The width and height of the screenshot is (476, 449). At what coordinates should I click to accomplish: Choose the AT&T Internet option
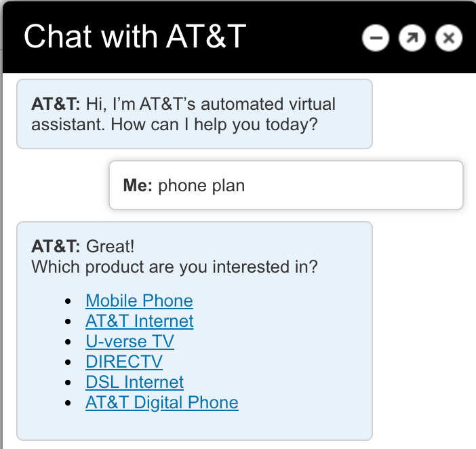point(139,321)
